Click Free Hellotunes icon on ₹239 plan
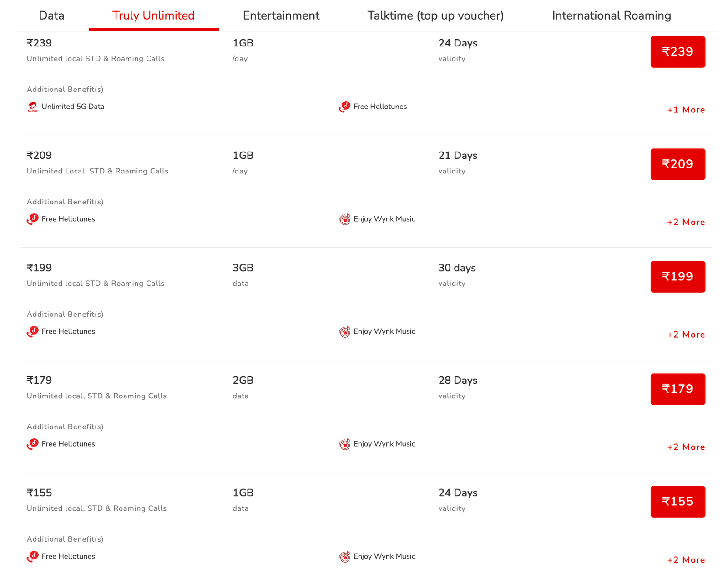Image resolution: width=728 pixels, height=584 pixels. tap(344, 107)
